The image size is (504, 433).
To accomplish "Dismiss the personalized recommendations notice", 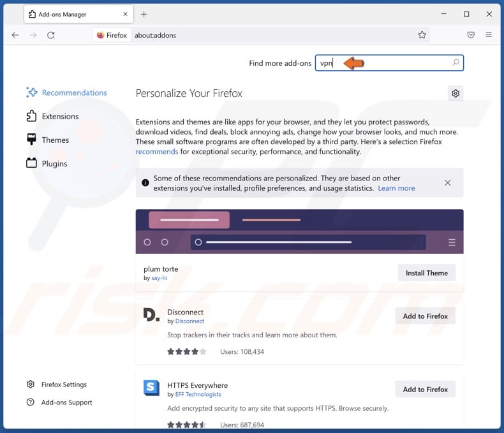I will pyautogui.click(x=447, y=183).
